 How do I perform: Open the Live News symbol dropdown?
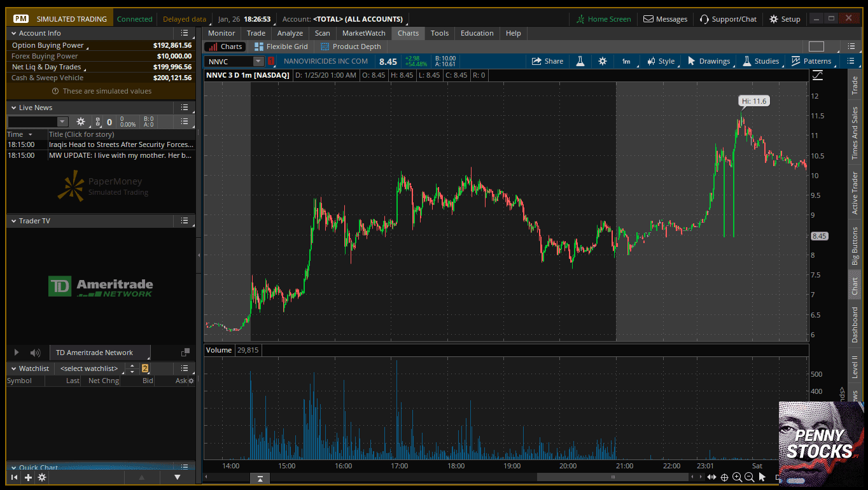point(62,122)
